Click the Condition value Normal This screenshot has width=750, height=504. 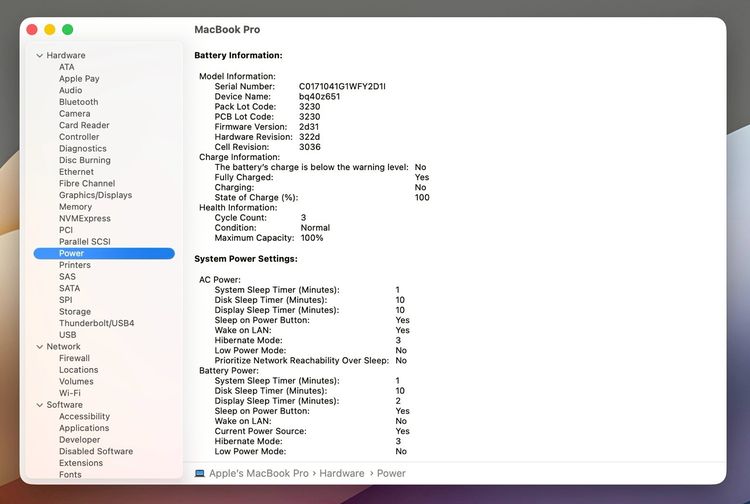point(315,228)
